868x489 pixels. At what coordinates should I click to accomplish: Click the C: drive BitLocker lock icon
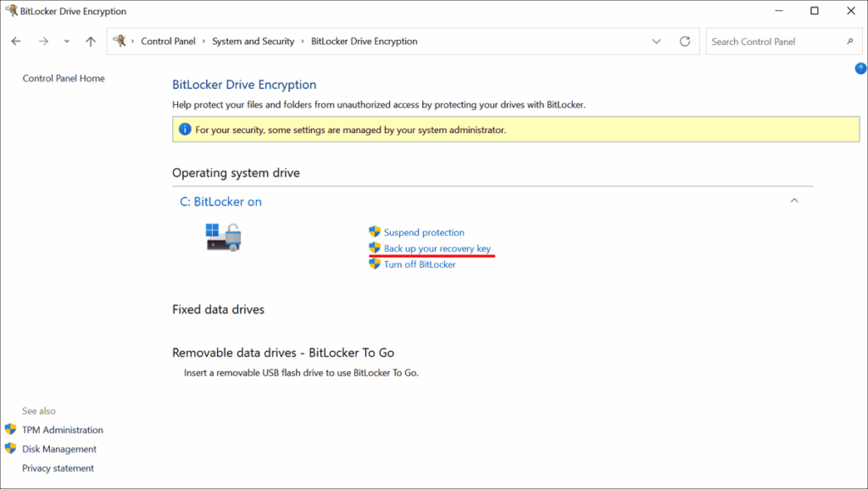click(x=224, y=236)
